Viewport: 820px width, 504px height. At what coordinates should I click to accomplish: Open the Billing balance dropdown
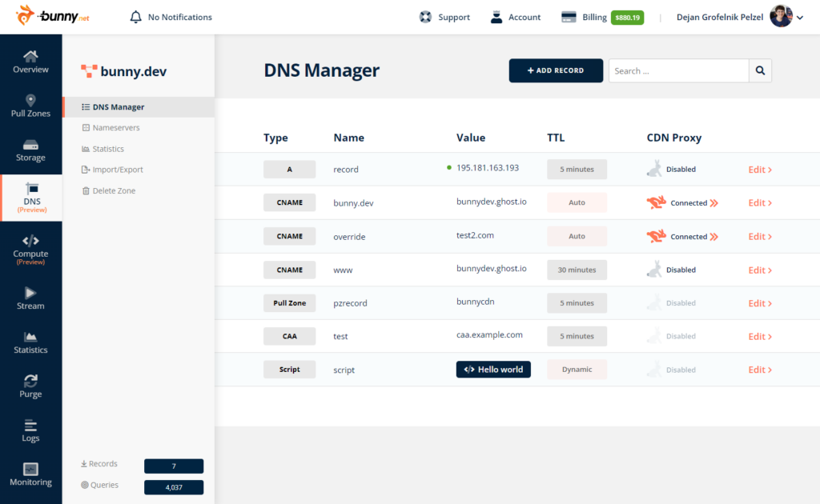626,17
